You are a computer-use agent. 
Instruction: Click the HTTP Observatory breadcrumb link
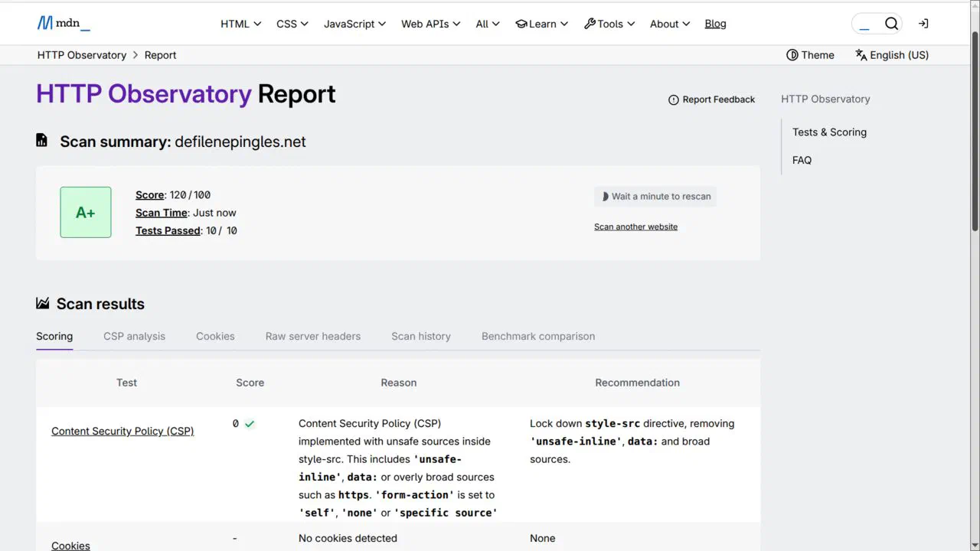pos(82,55)
